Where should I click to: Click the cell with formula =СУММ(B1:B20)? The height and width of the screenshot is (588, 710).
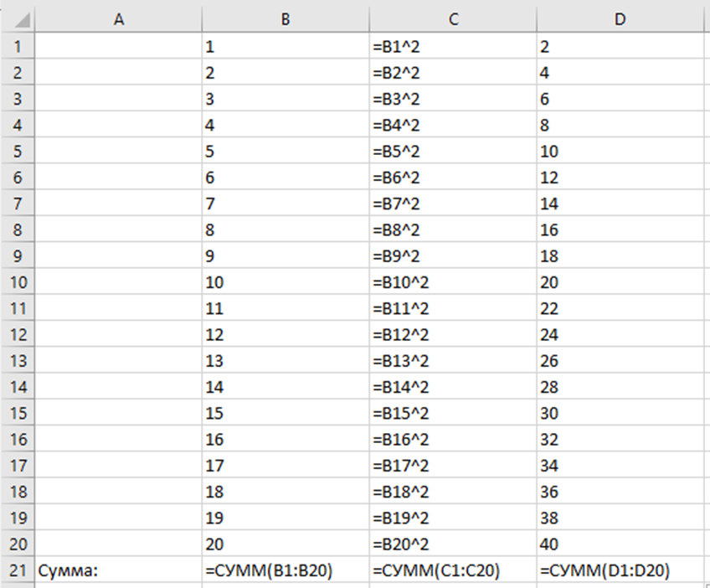point(286,570)
